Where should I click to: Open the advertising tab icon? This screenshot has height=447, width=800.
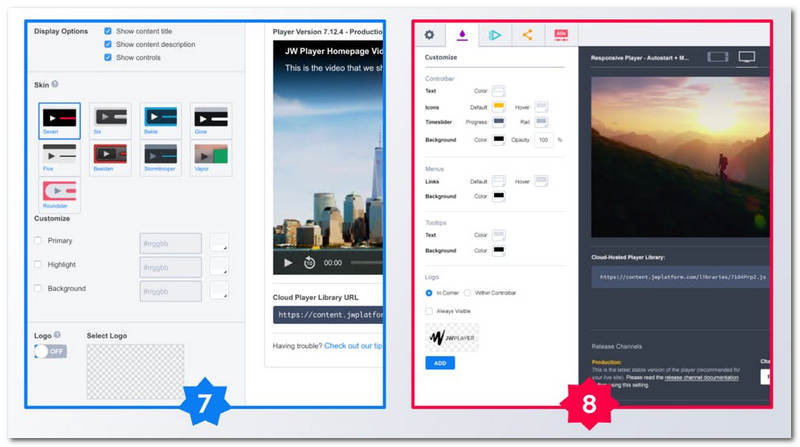click(560, 35)
